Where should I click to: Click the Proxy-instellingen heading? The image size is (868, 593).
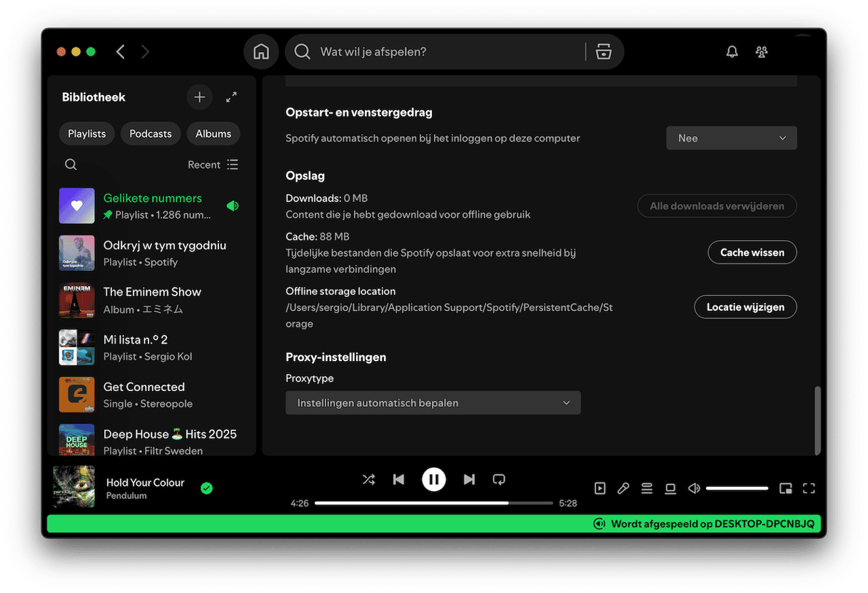point(336,357)
